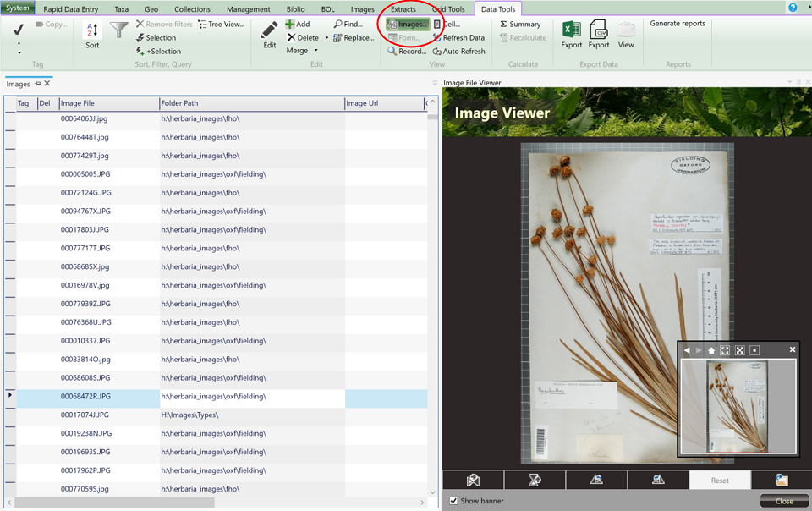Open the help question mark icon
Image resolution: width=812 pixels, height=511 pixels.
[793, 8]
